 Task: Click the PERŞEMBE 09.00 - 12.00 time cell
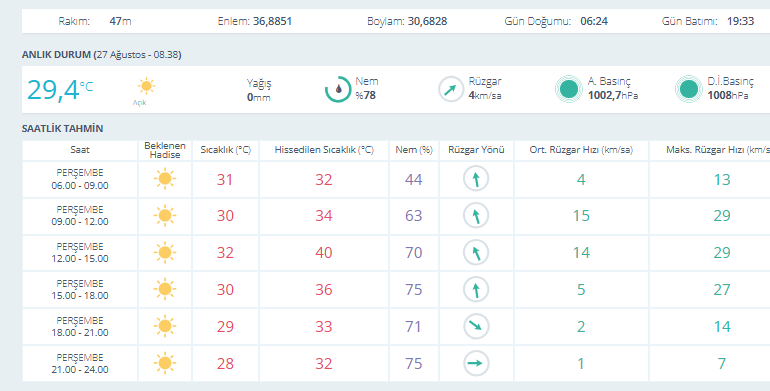tap(80, 216)
